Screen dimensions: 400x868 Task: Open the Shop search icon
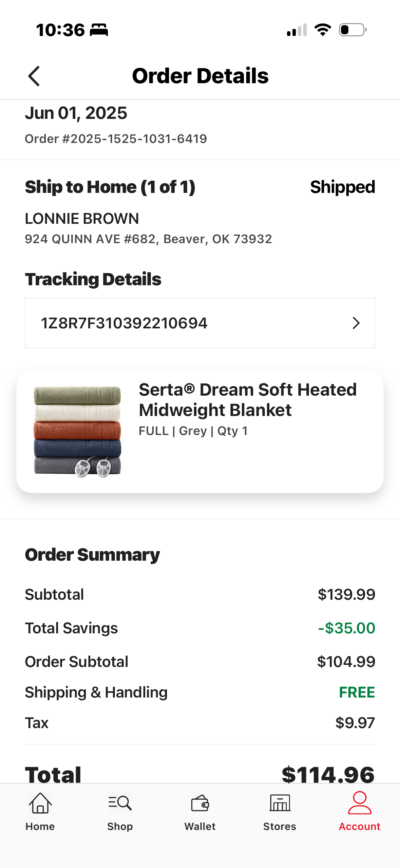click(120, 803)
